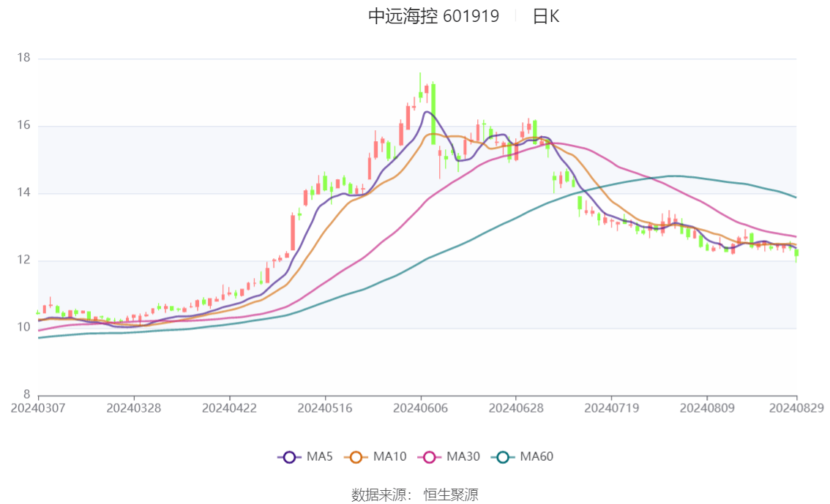Click the x-axis date 20240809
830x504 pixels.
(707, 408)
